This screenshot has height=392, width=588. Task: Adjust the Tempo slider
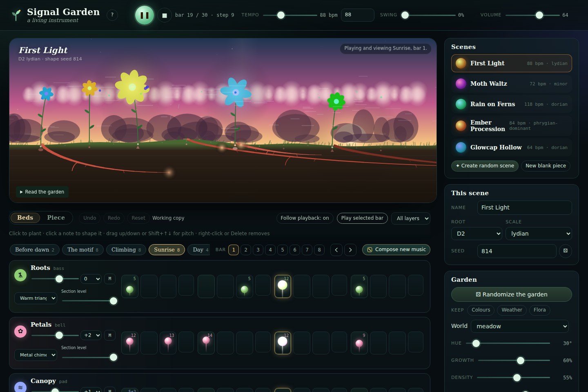(x=290, y=15)
